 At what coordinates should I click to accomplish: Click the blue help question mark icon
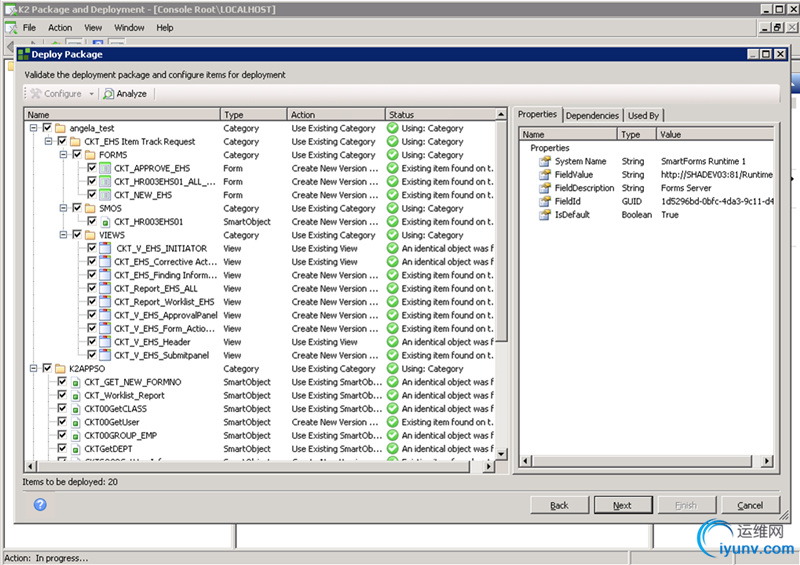coord(40,504)
